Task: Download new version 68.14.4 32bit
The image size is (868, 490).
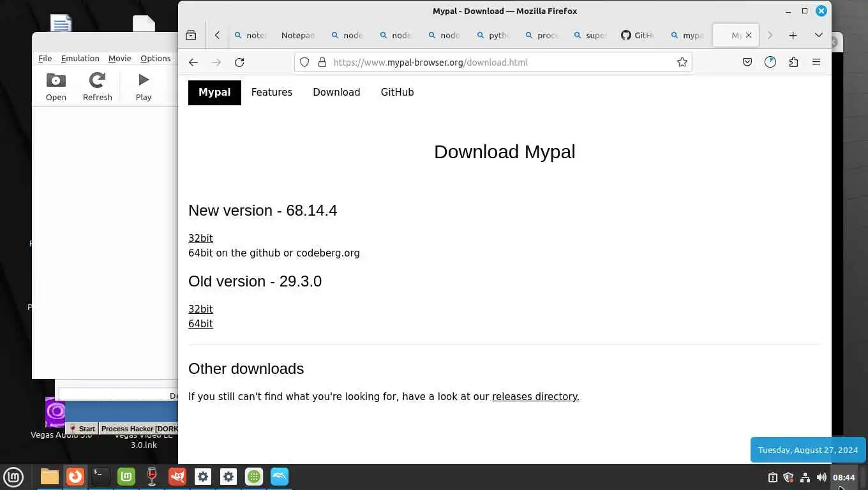Action: coord(200,238)
